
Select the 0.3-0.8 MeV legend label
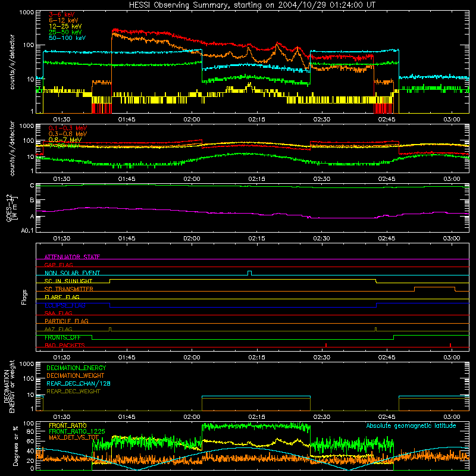(x=68, y=134)
